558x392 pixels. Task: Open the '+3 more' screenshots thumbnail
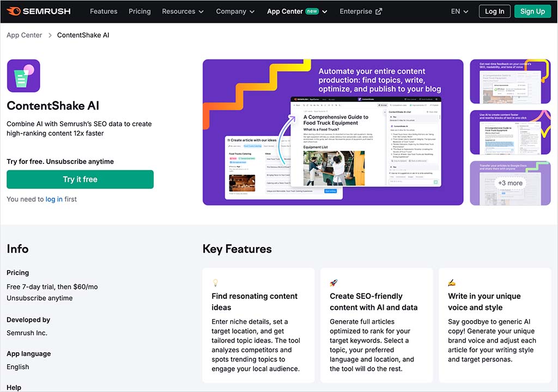(x=510, y=183)
